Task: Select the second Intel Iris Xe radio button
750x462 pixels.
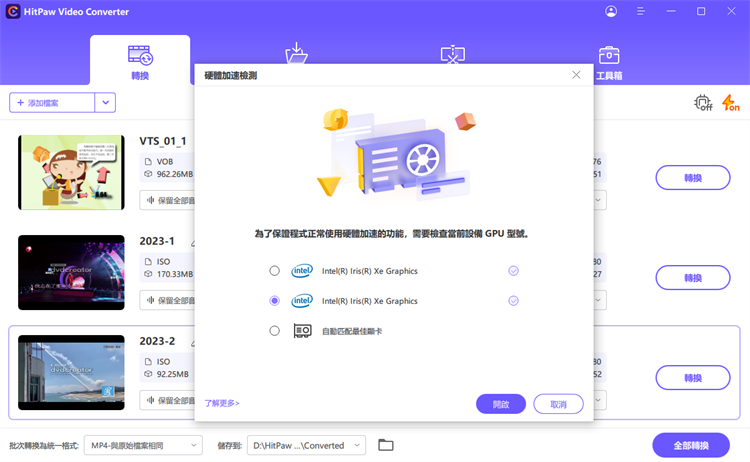Action: 275,301
